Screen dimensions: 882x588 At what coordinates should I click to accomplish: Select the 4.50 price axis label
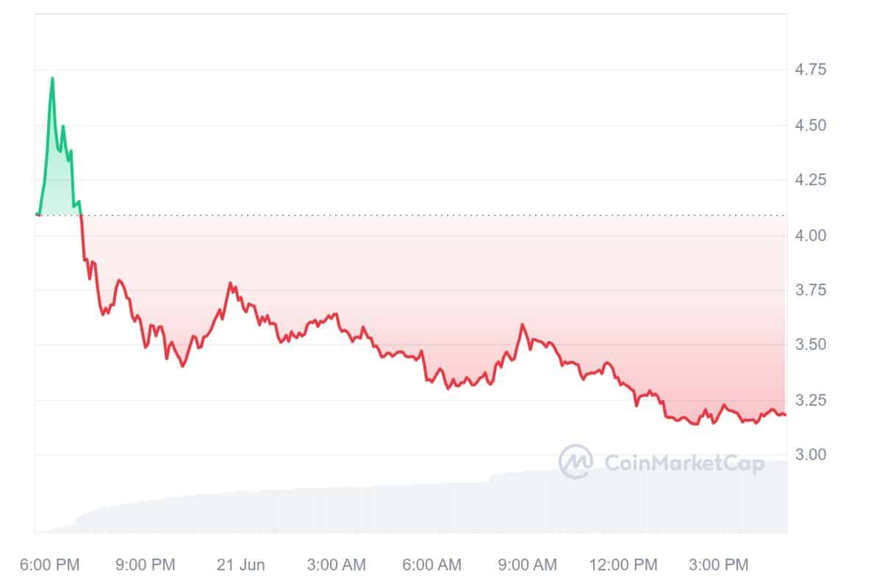(809, 125)
